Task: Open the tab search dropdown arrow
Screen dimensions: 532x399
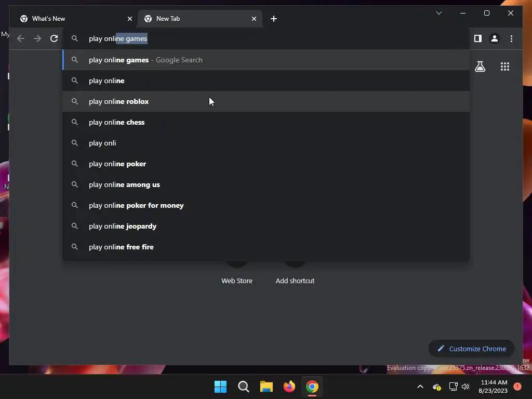Action: coord(438,13)
